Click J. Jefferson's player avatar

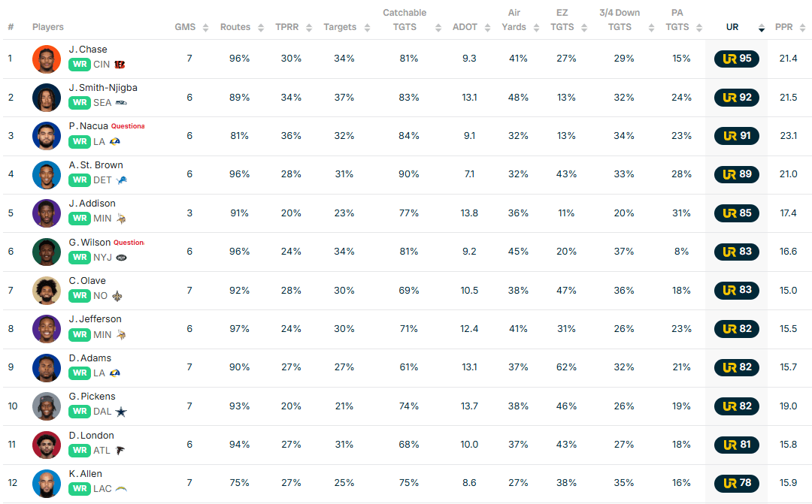coord(47,329)
